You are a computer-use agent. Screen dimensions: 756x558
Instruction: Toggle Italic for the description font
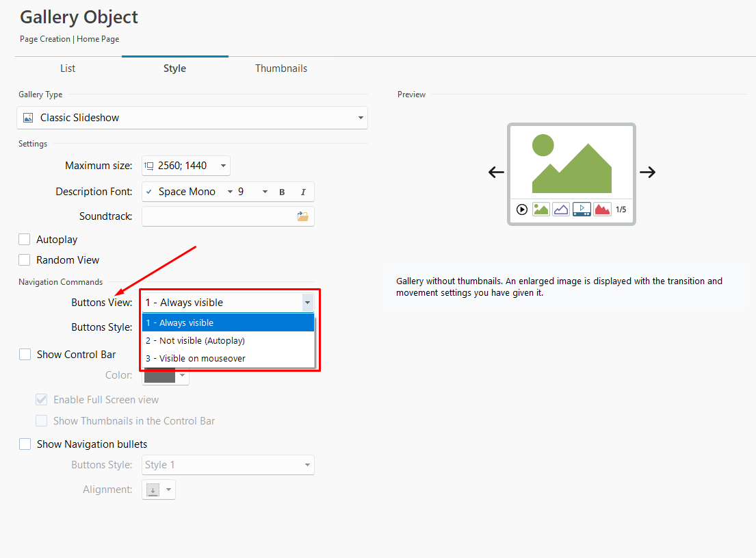pos(303,192)
